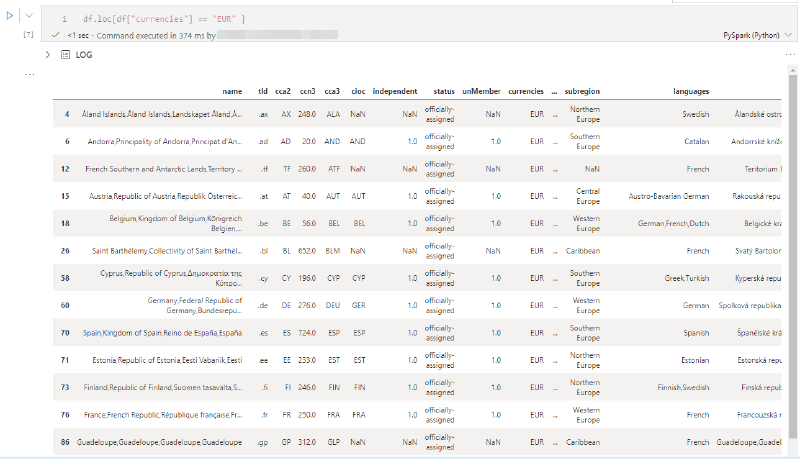
Task: Click the Germany name cell
Action: click(x=195, y=305)
